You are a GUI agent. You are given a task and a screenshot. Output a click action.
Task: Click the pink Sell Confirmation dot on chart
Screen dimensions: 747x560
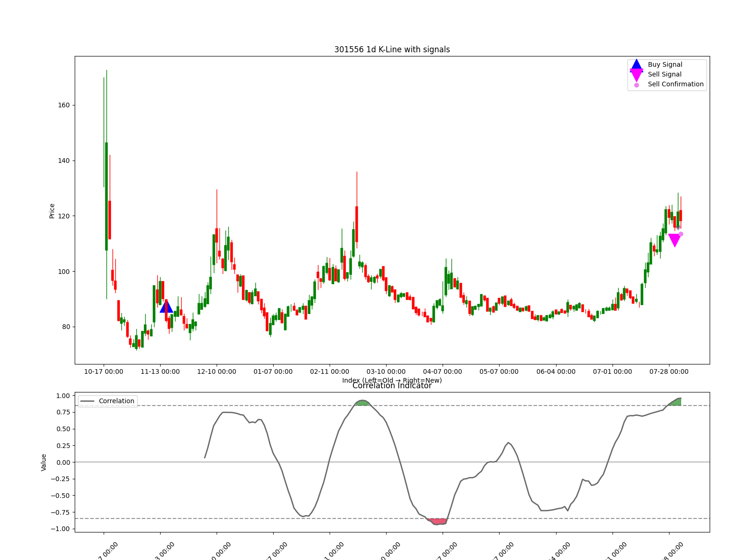[x=681, y=234]
